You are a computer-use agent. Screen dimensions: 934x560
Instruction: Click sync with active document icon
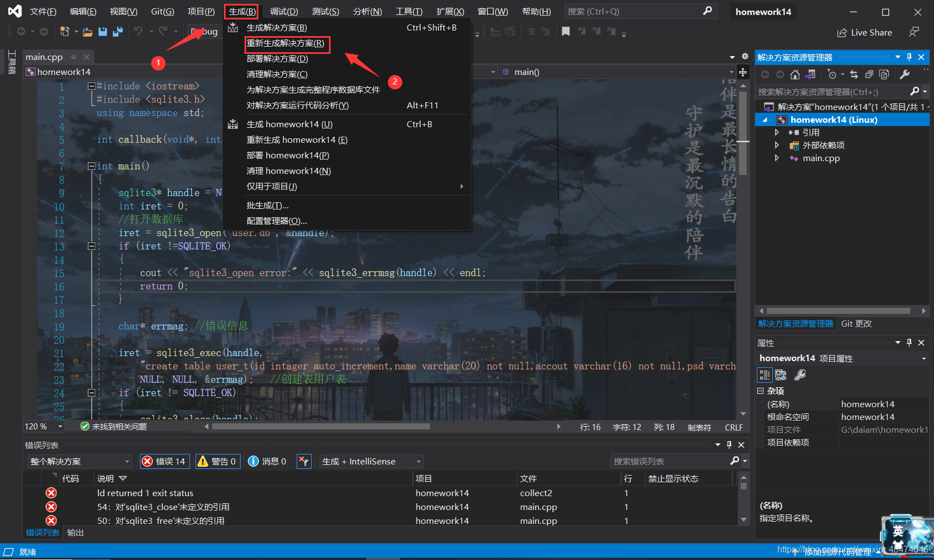(x=854, y=74)
